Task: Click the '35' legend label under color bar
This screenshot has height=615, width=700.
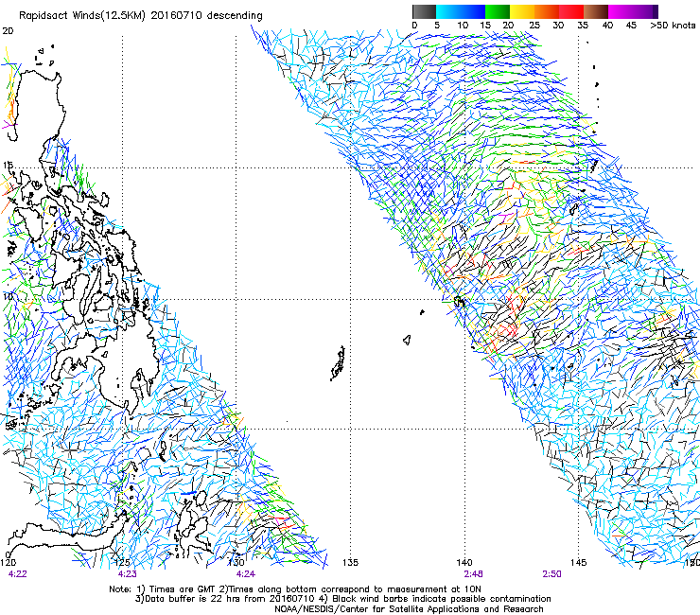Action: click(583, 25)
